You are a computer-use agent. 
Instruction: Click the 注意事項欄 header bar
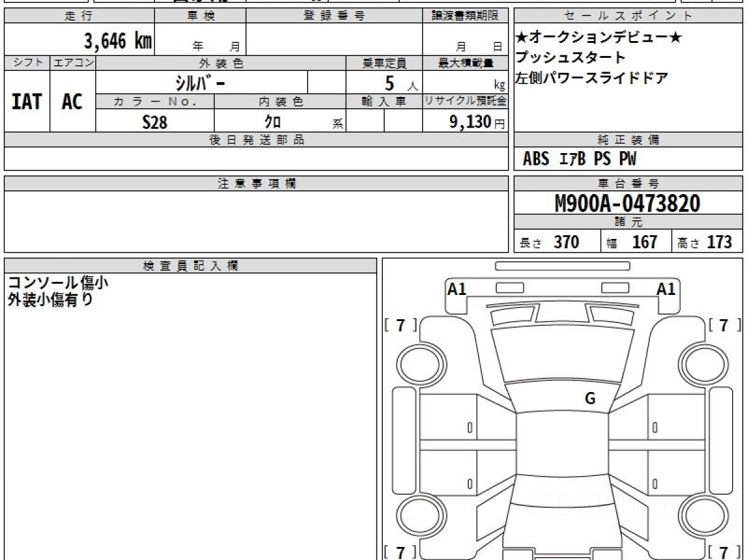coord(256,184)
